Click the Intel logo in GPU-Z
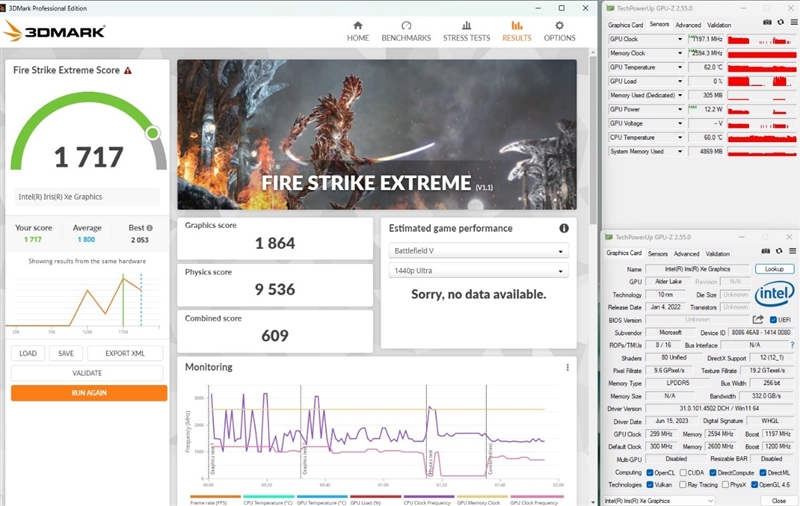 [774, 293]
